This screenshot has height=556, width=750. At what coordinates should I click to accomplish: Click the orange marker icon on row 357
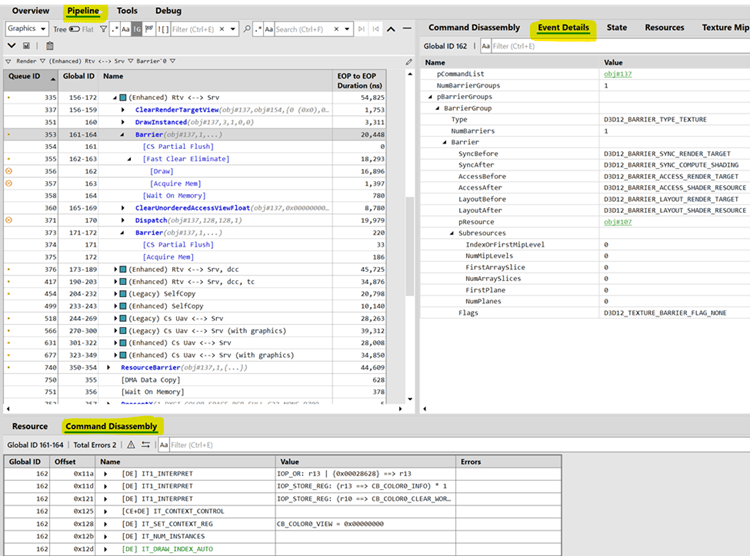point(9,183)
